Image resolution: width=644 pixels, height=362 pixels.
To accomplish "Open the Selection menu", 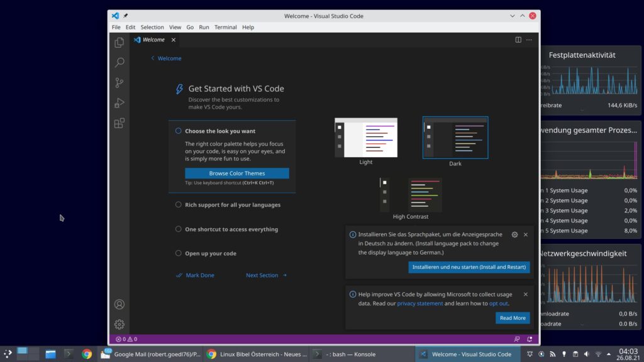I will click(x=152, y=27).
